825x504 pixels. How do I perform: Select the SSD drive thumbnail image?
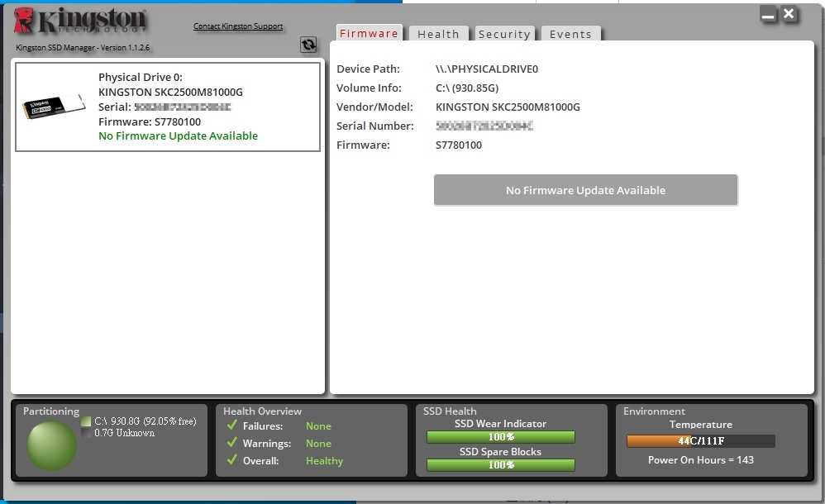pos(54,107)
